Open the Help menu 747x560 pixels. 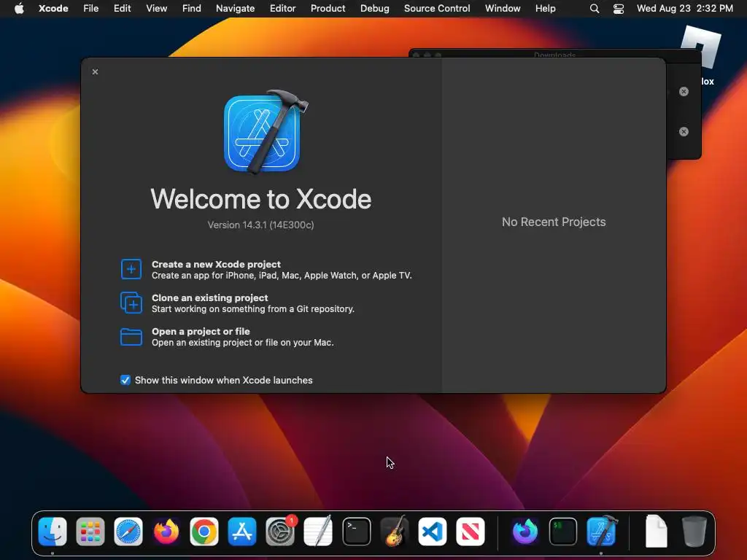pos(545,8)
